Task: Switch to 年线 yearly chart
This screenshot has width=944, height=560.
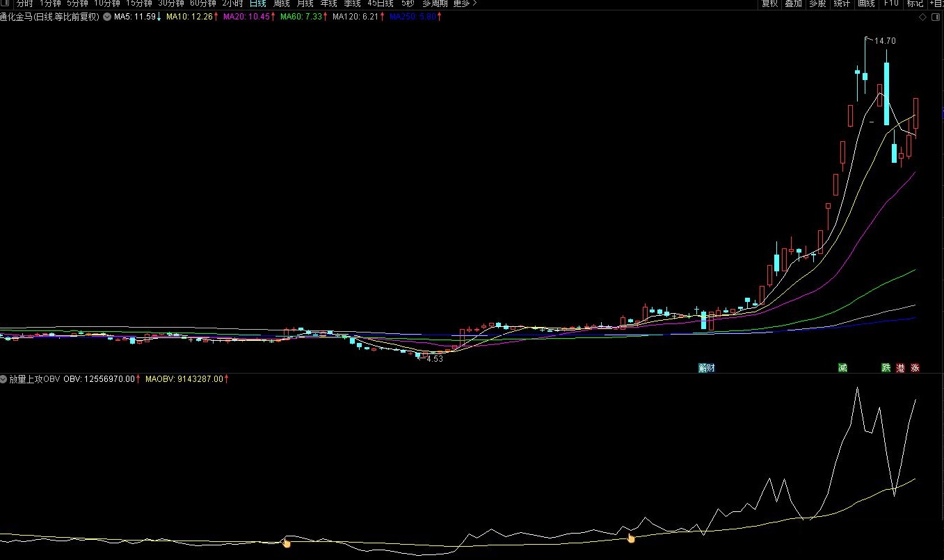Action: (x=329, y=3)
